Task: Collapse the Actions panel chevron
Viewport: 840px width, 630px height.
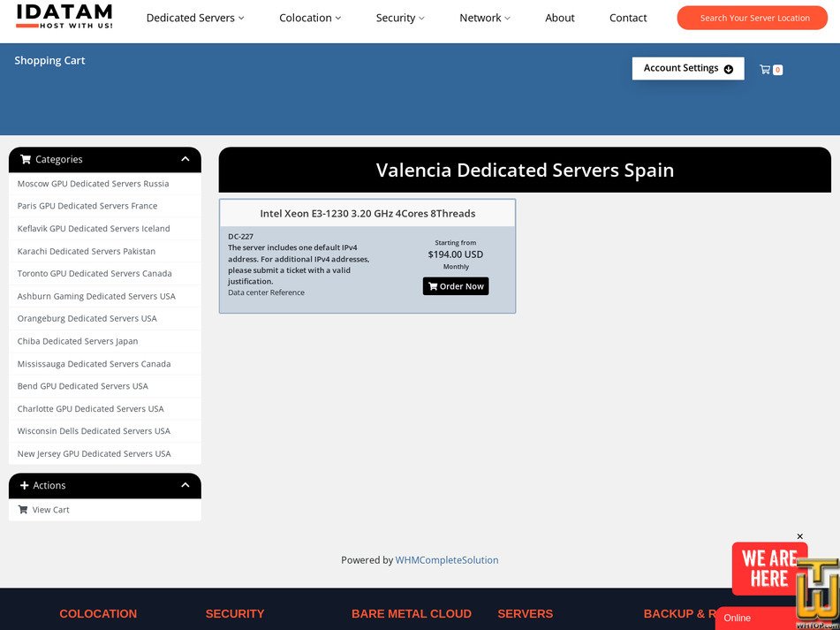Action: point(185,485)
